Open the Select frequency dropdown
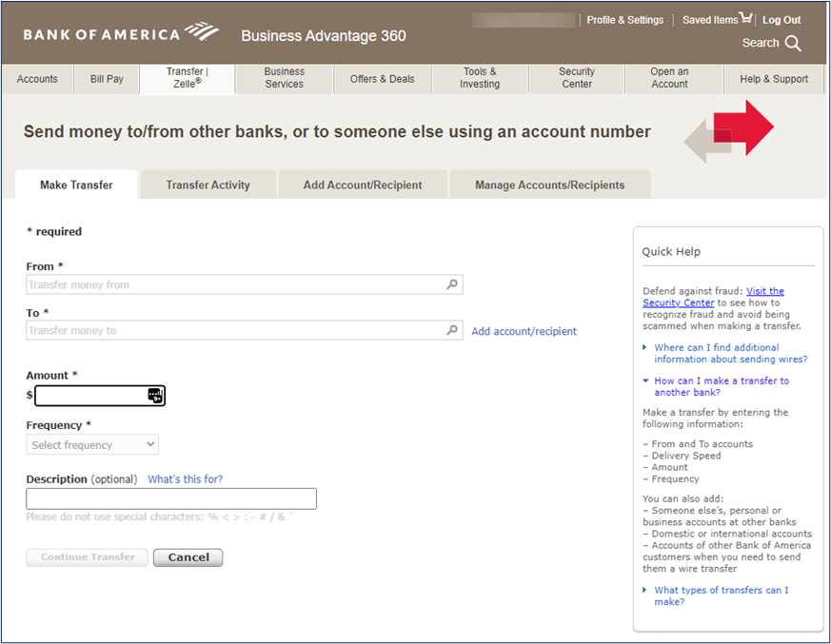Screen dimensions: 831x644 92,445
